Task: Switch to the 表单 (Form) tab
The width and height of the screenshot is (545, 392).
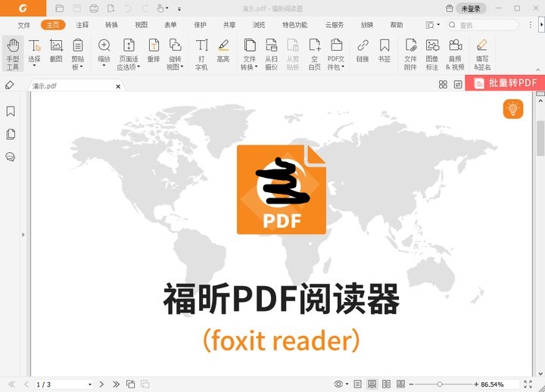Action: click(x=170, y=25)
